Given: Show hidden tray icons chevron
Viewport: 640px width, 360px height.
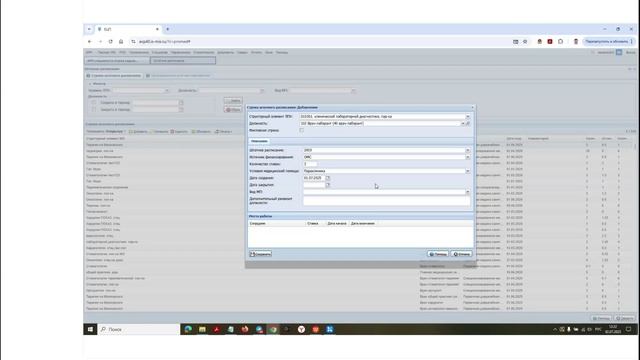Looking at the screenshot, I should [555, 329].
